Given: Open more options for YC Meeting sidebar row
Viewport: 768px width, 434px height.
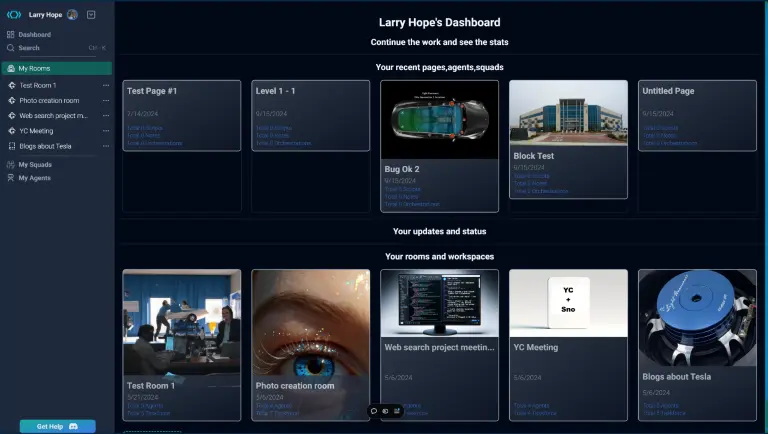Looking at the screenshot, I should [x=106, y=131].
